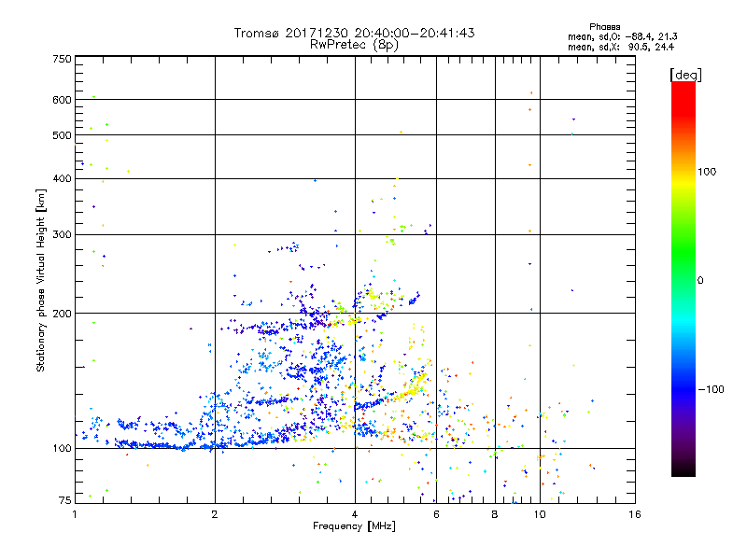Screen dimensions: 747x560
Task: Click the x-axis tick label '1'
Action: pos(75,514)
